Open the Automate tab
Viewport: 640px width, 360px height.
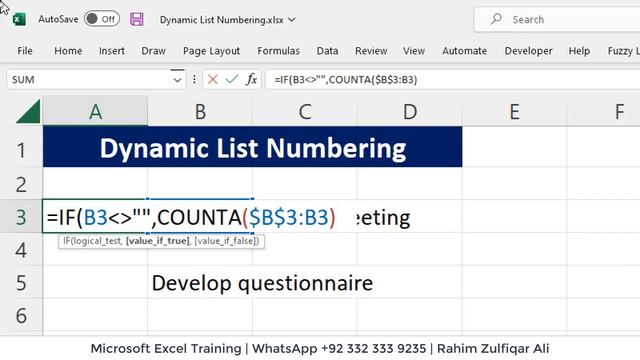[464, 51]
